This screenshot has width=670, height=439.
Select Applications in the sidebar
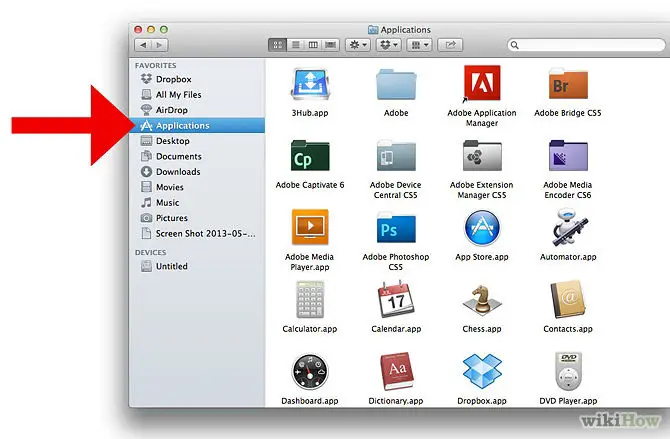pyautogui.click(x=197, y=125)
